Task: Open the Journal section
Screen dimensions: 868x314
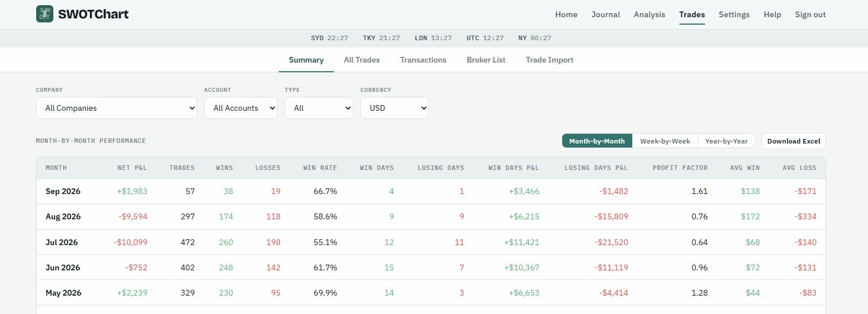Action: tap(606, 14)
